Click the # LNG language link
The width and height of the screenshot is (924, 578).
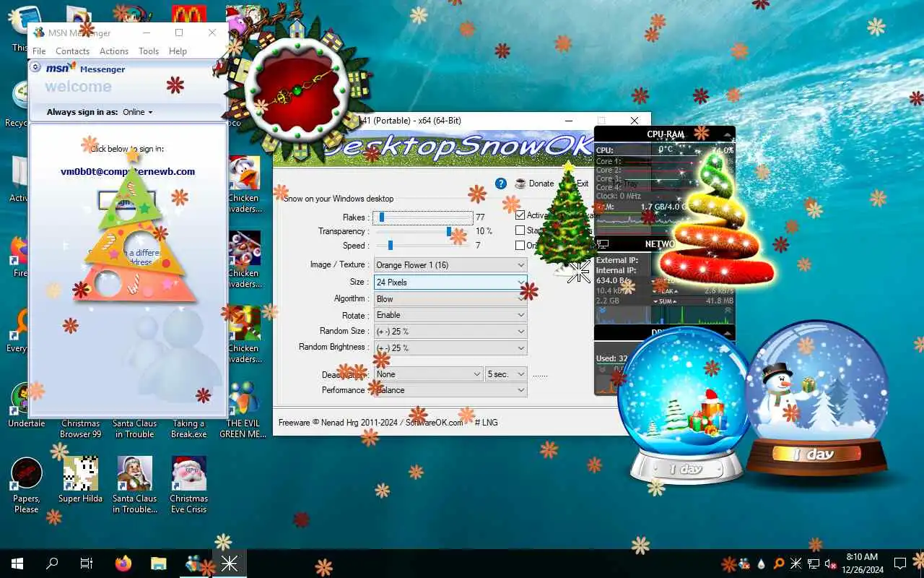(x=486, y=422)
